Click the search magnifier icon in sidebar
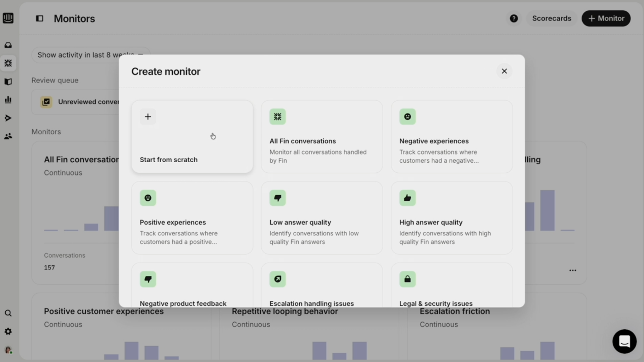644x362 pixels. pos(8,313)
